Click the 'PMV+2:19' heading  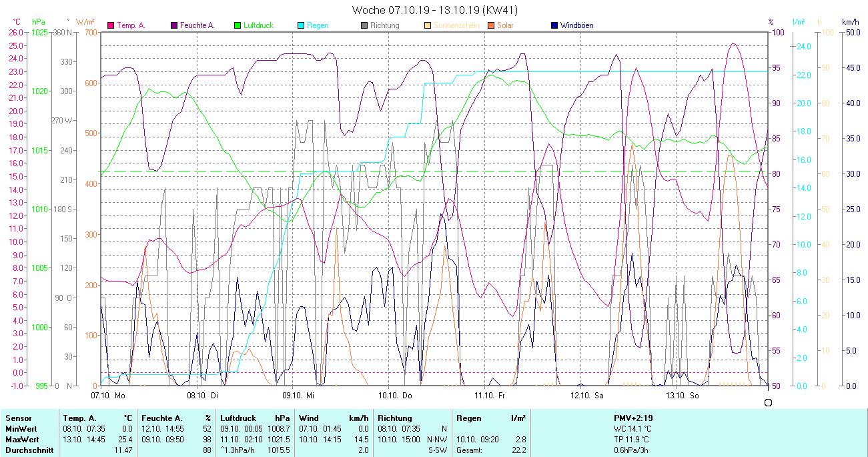pos(633,418)
